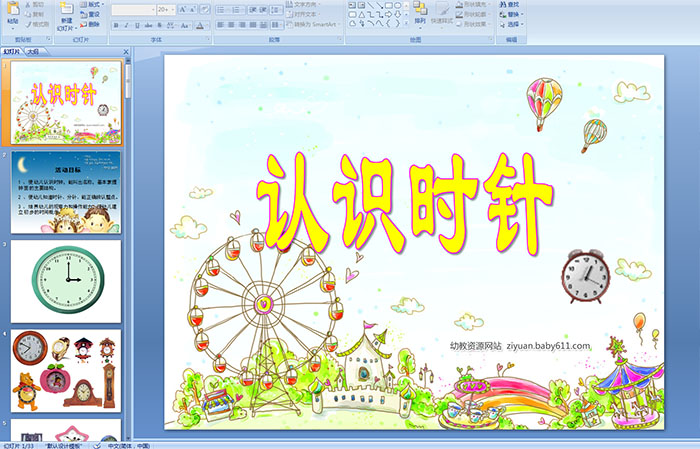Select the Format Painter (格式刷) tool
The image size is (700, 449).
(x=37, y=24)
